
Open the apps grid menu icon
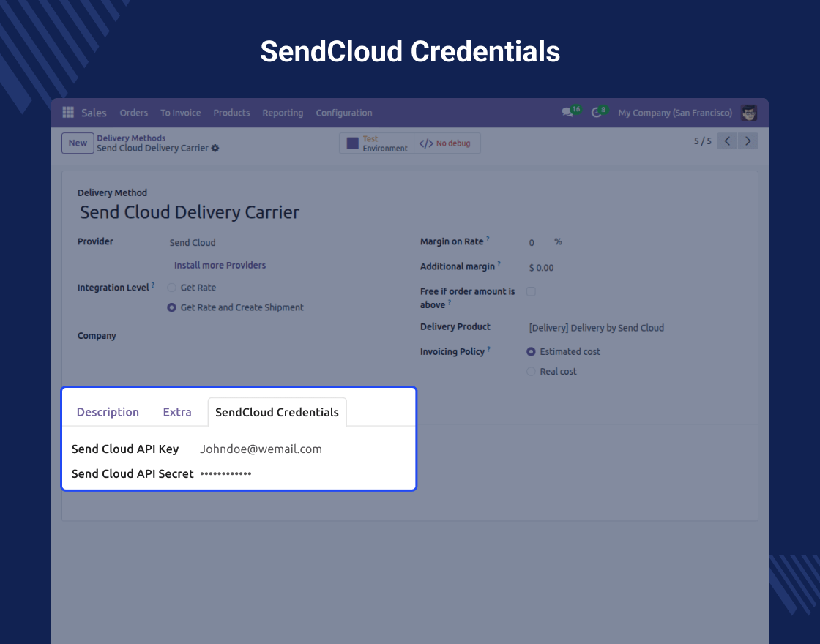68,113
